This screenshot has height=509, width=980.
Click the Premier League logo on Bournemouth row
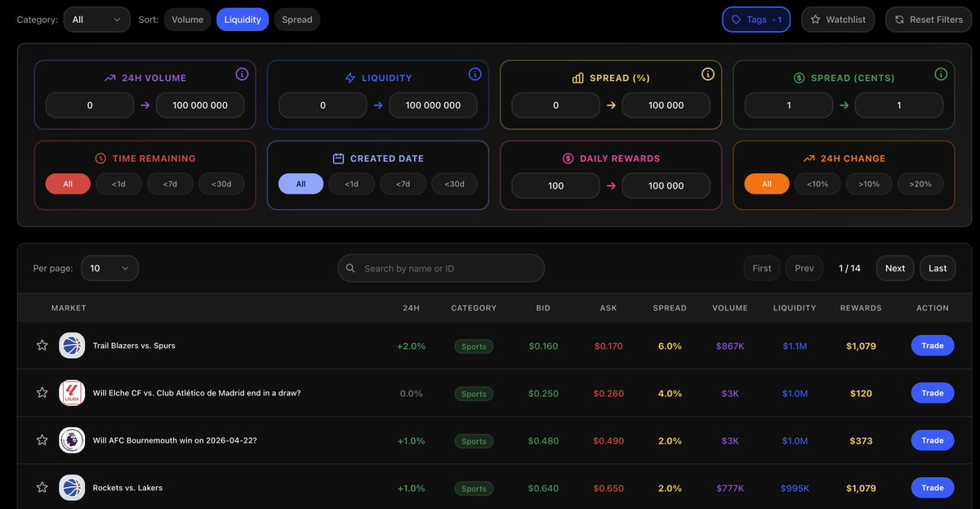pos(72,440)
